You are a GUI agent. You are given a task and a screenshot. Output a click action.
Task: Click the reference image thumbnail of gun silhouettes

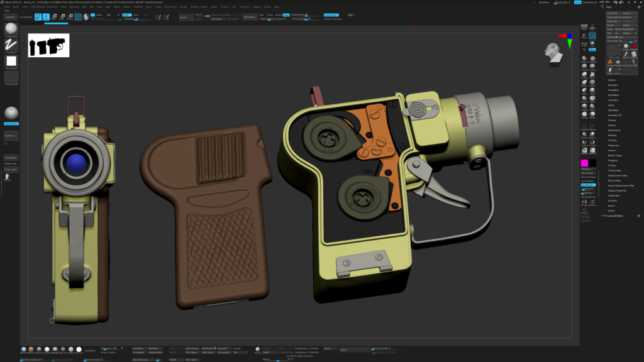[48, 45]
